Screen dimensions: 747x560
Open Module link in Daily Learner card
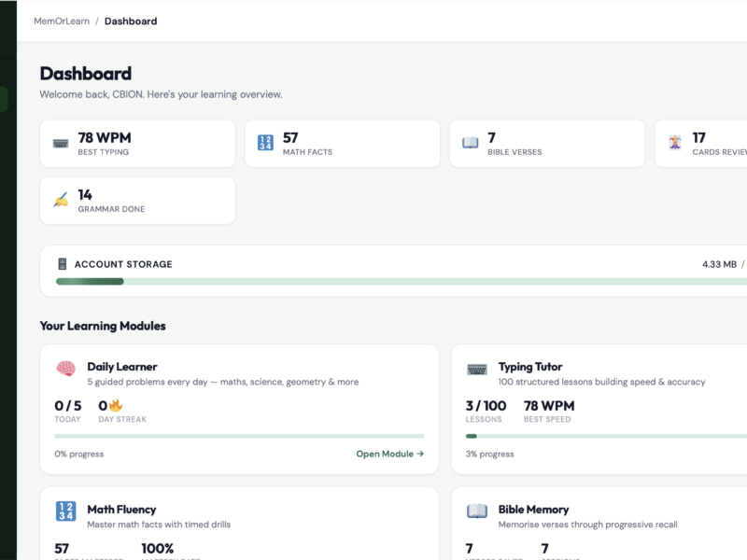point(389,454)
